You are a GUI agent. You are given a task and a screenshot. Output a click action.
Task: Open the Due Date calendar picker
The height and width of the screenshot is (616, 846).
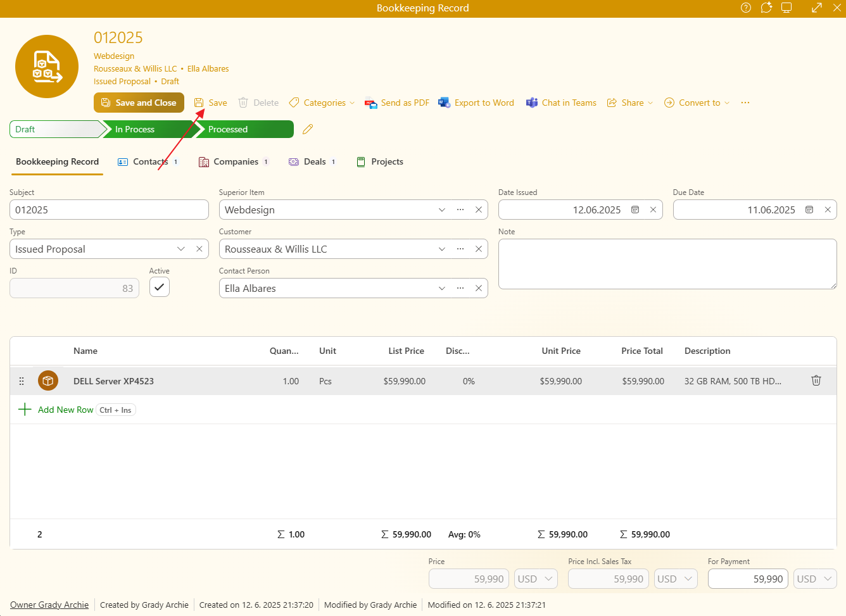tap(809, 210)
